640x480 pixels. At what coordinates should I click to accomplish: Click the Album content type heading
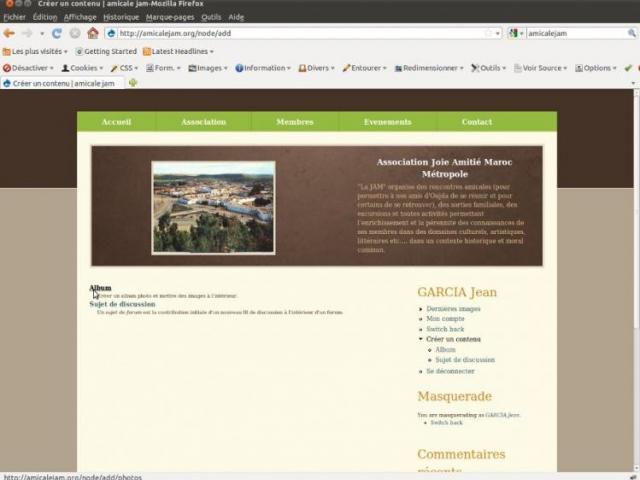pos(100,288)
